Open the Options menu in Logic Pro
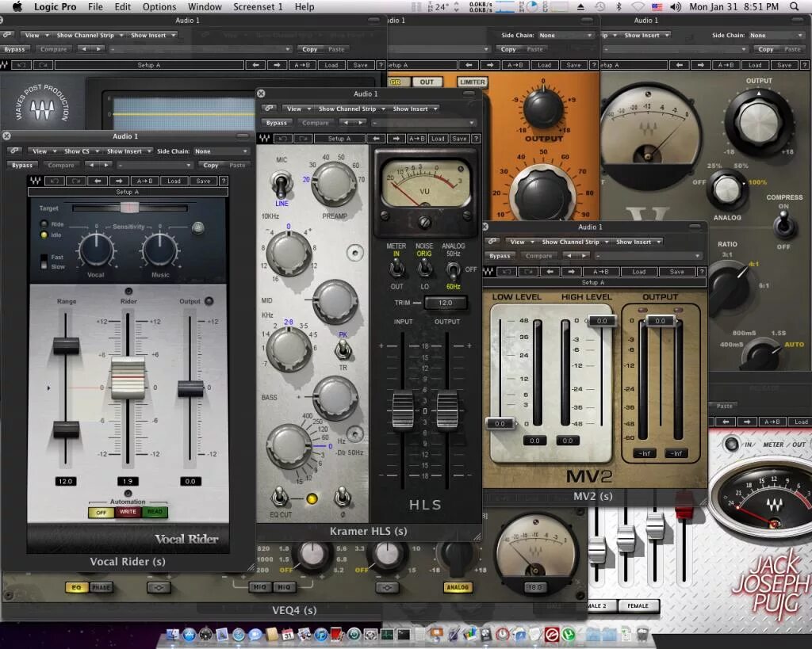This screenshot has width=812, height=649. tap(159, 6)
